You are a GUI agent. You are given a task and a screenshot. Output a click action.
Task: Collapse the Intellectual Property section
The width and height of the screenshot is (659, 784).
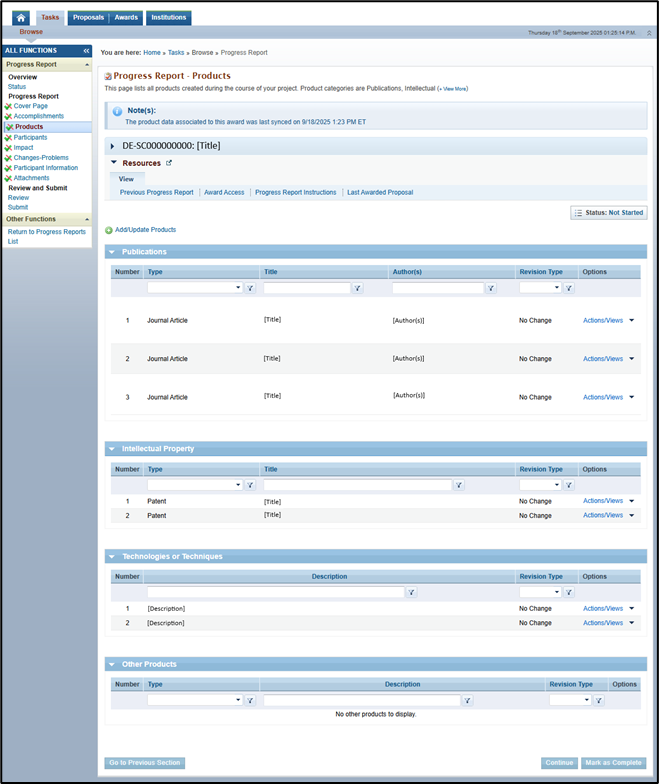coord(112,449)
